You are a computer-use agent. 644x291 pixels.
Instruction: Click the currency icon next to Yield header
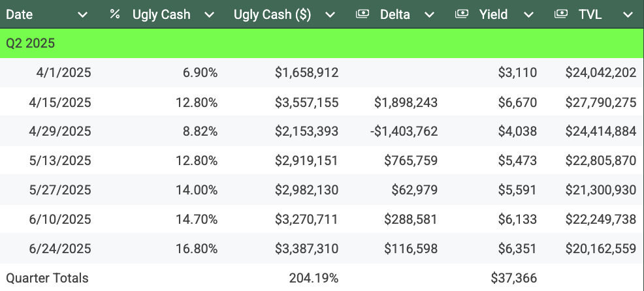(462, 14)
